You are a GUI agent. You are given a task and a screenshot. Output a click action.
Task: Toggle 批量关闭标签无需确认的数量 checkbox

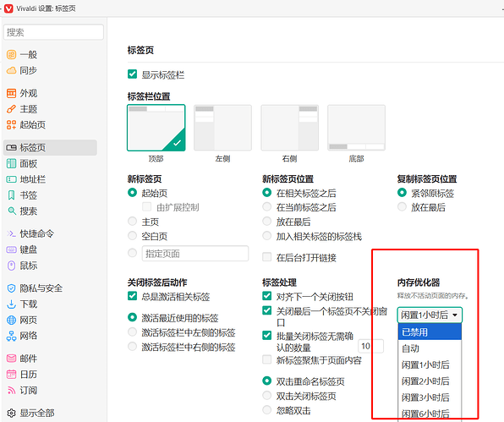point(266,336)
